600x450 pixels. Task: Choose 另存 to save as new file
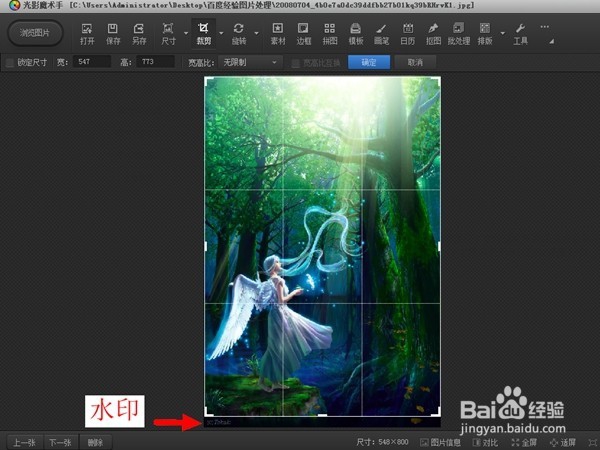pos(139,34)
